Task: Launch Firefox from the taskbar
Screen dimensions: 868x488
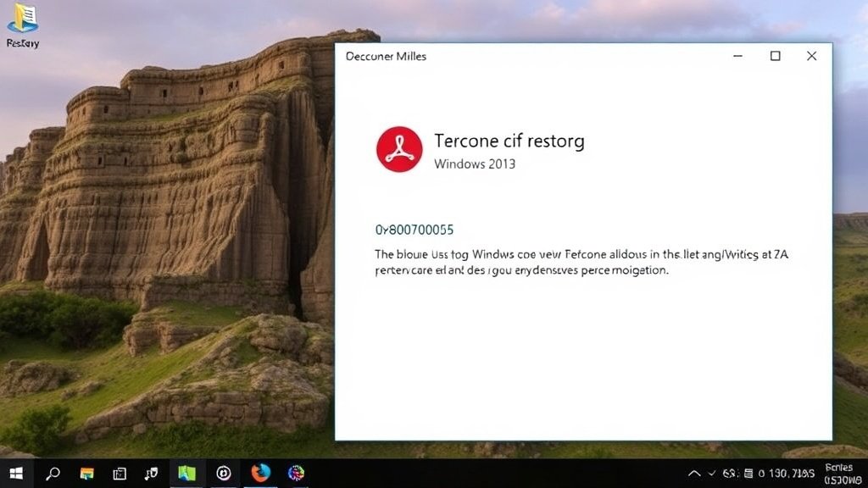Action: pyautogui.click(x=261, y=473)
